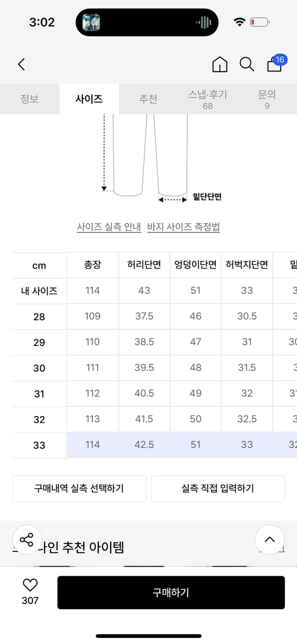The width and height of the screenshot is (297, 644).
Task: Tap the black 구매하기 purchase button
Action: 171,592
